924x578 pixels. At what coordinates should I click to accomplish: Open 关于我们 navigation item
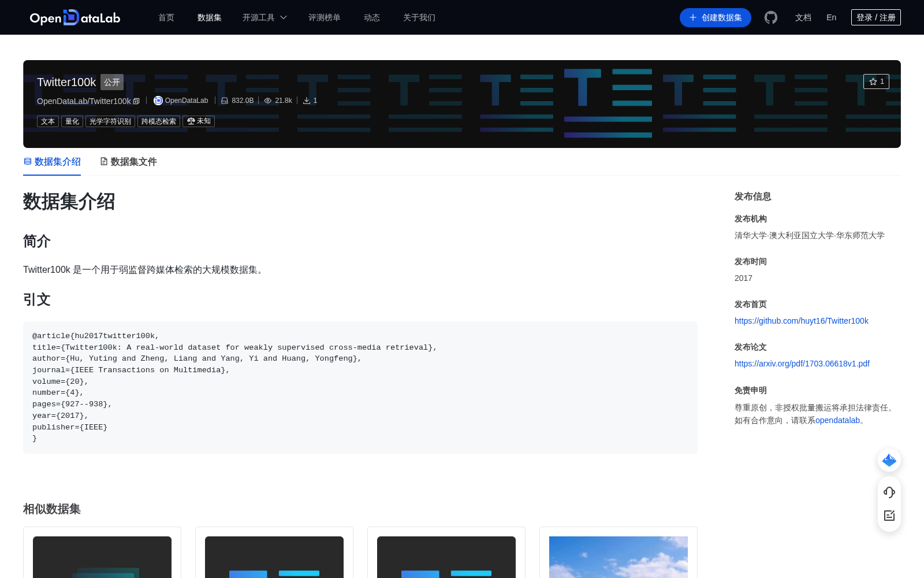419,17
